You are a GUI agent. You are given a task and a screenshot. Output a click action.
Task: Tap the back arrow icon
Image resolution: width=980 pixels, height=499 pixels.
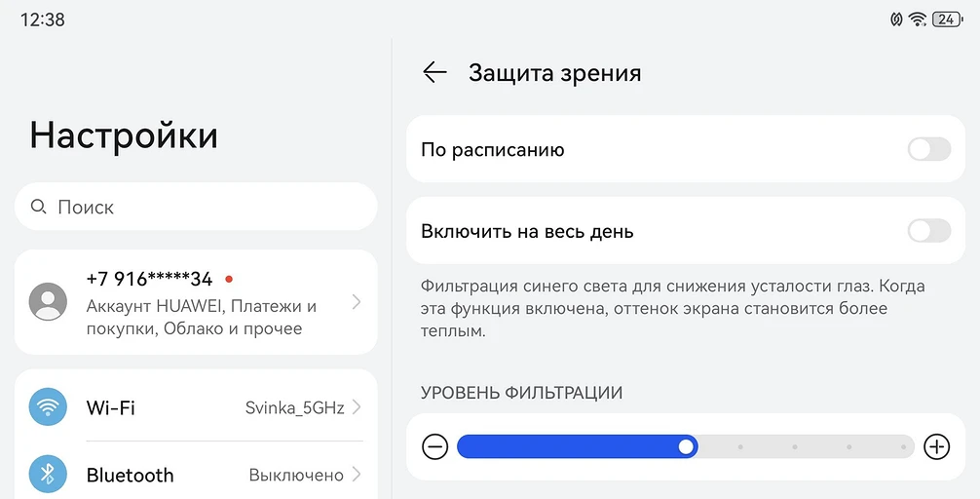coord(434,73)
